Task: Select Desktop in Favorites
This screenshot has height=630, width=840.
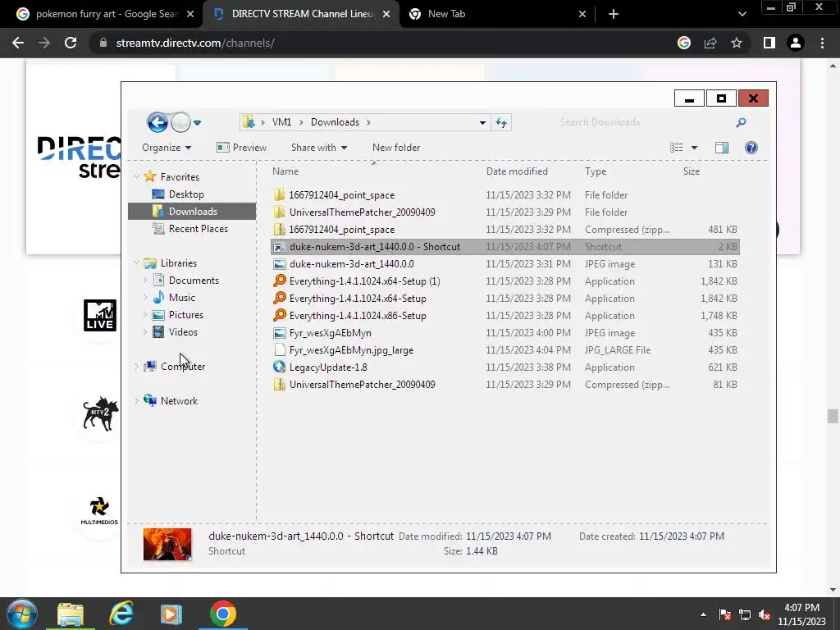Action: click(186, 194)
